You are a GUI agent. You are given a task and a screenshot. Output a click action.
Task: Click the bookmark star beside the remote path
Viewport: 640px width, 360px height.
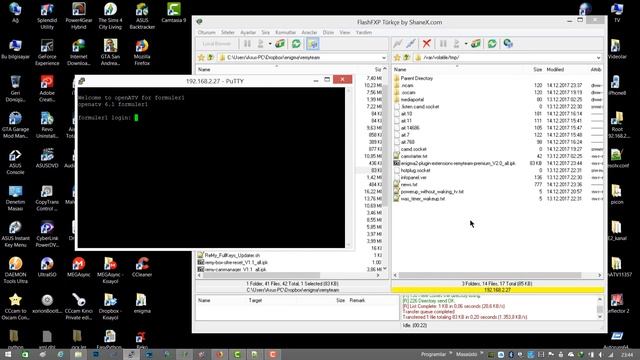(397, 58)
